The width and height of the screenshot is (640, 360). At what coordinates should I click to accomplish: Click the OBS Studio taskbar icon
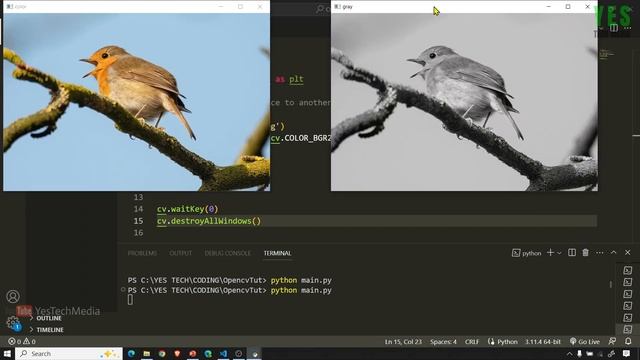click(x=239, y=354)
